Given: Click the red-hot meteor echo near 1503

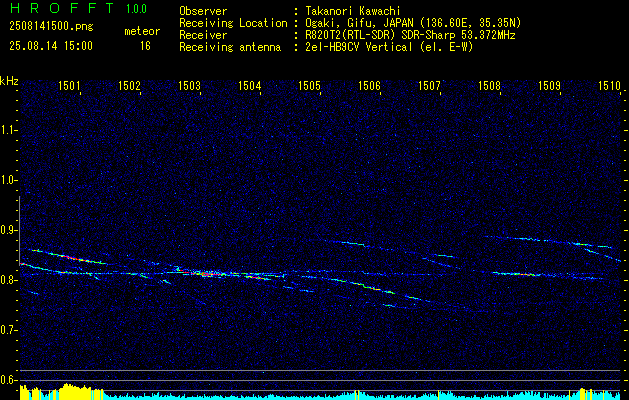Looking at the screenshot, I should click(x=205, y=274).
